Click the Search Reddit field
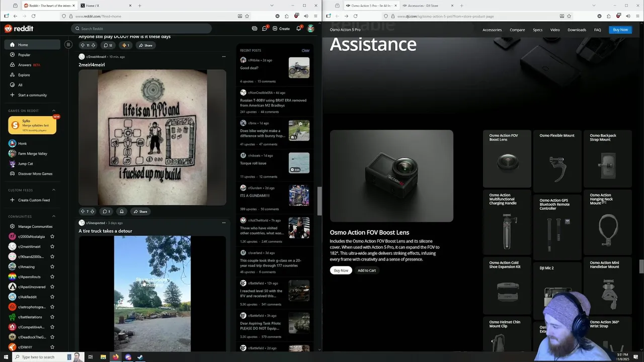This screenshot has width=644, height=362. coord(141,29)
